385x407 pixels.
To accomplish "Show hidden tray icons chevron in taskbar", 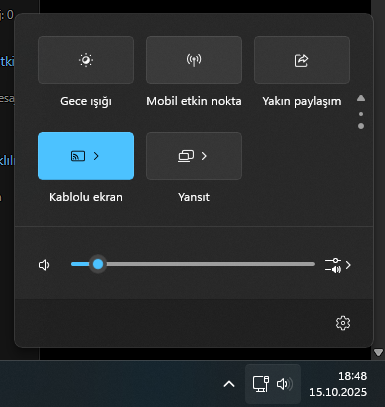I will 229,384.
